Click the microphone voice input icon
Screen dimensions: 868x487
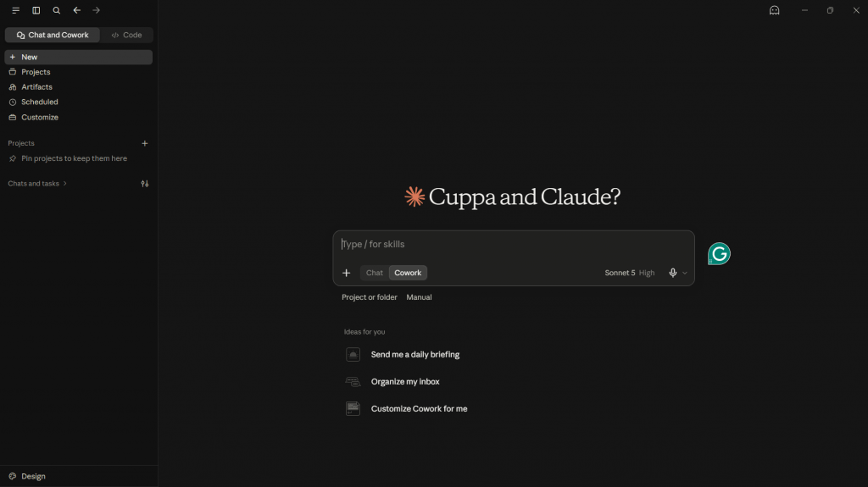coord(672,273)
